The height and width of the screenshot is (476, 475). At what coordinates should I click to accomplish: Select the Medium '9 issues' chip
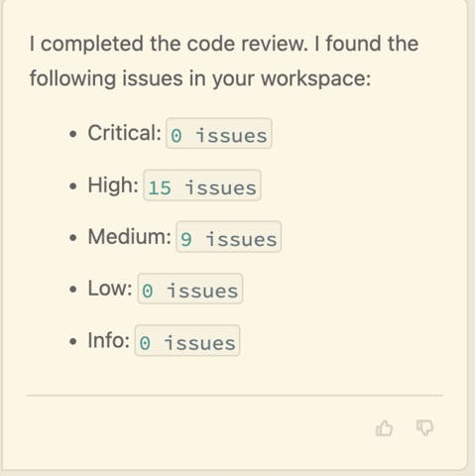click(x=229, y=237)
